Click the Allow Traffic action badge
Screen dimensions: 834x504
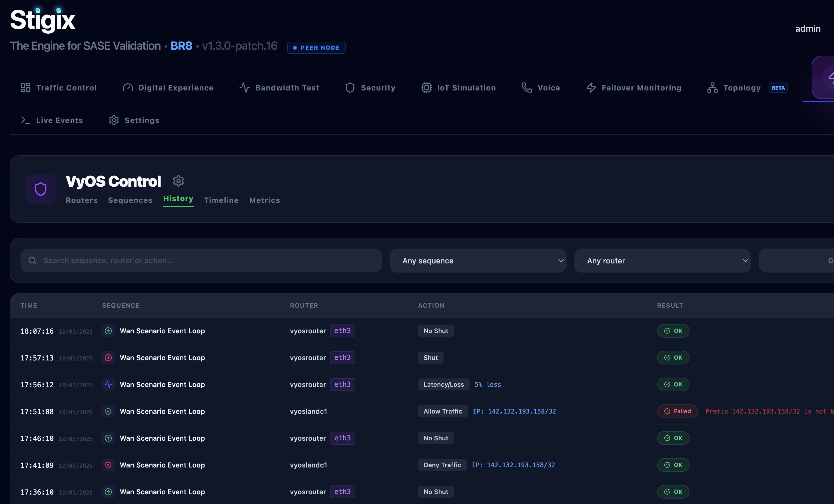tap(443, 411)
